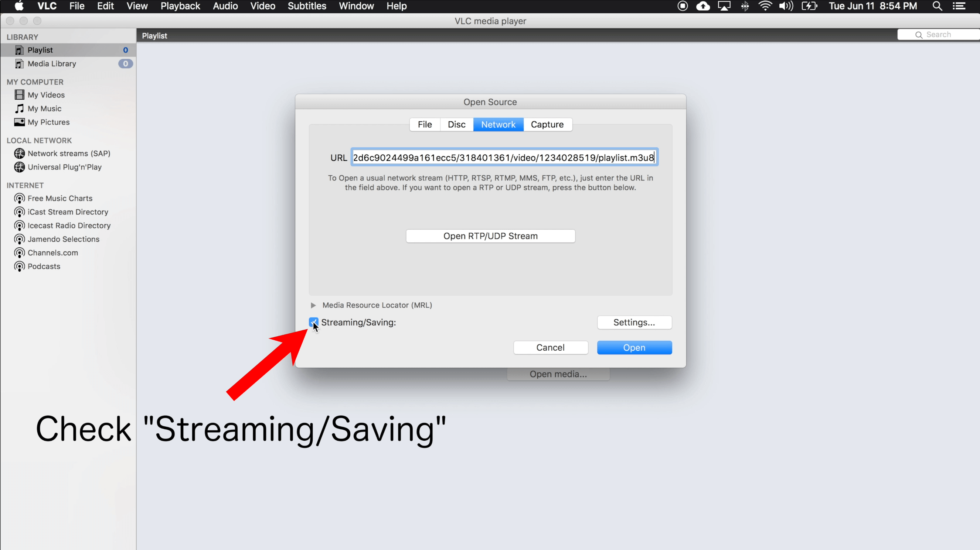
Task: Click the Universal Plug n Play icon
Action: point(20,167)
